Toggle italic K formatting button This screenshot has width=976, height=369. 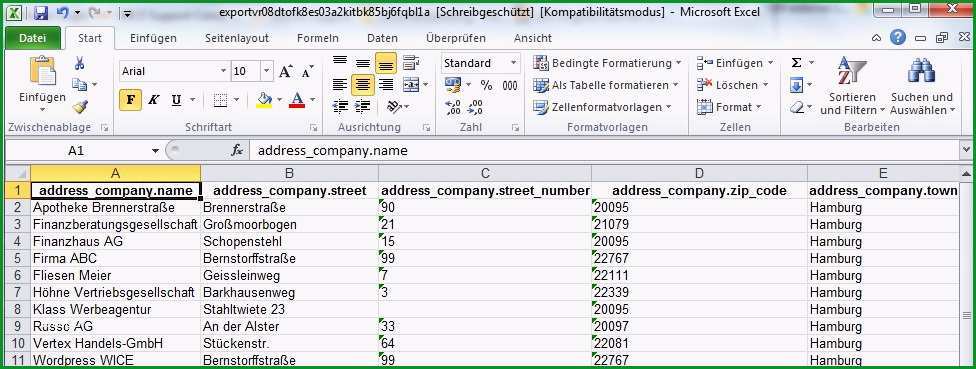(x=153, y=100)
